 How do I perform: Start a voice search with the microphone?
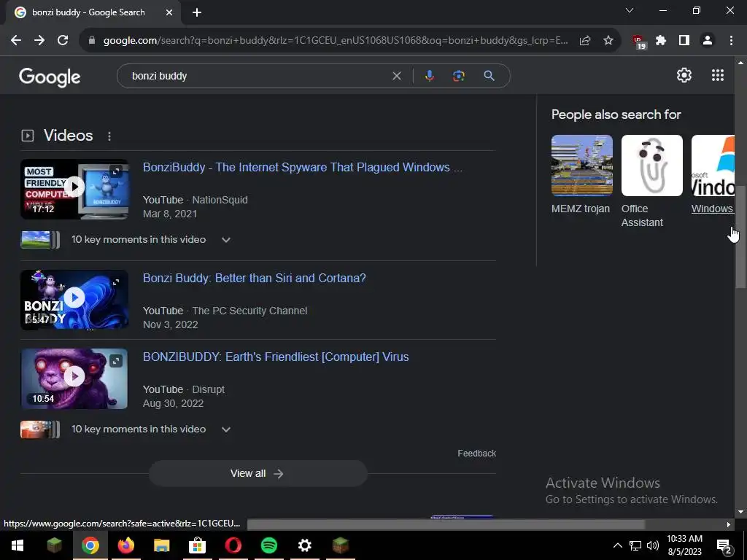[430, 76]
